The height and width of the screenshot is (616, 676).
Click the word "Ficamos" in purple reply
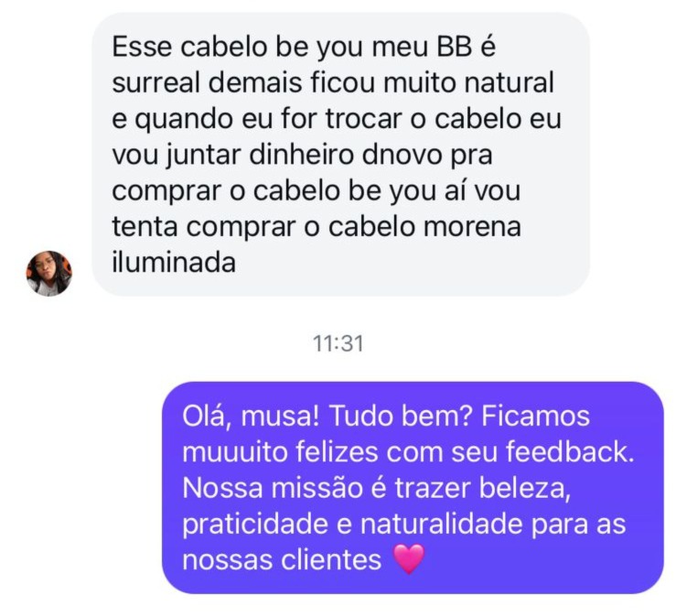535,416
